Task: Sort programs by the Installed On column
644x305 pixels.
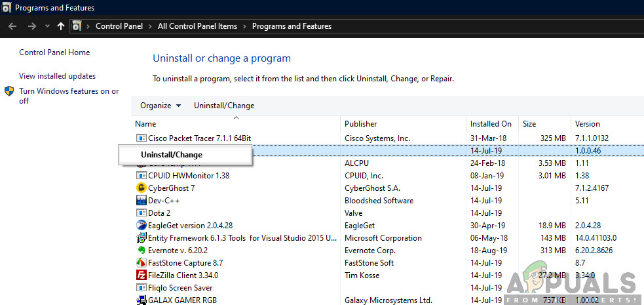Action: pos(491,124)
